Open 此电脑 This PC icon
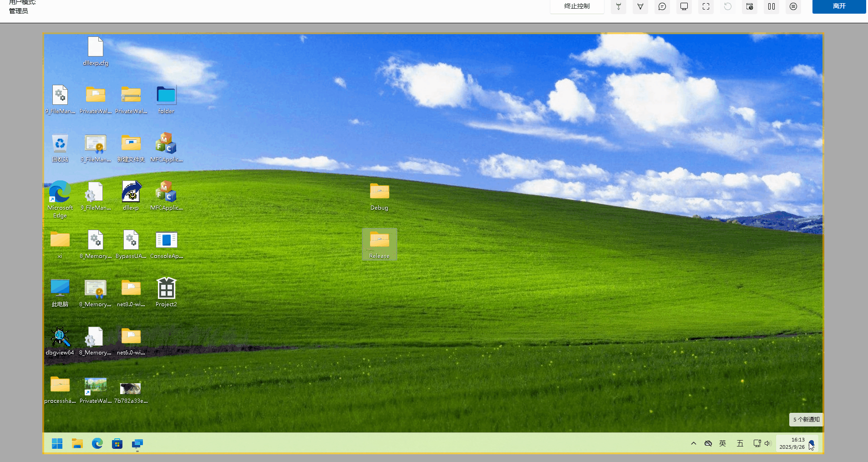 (60, 293)
